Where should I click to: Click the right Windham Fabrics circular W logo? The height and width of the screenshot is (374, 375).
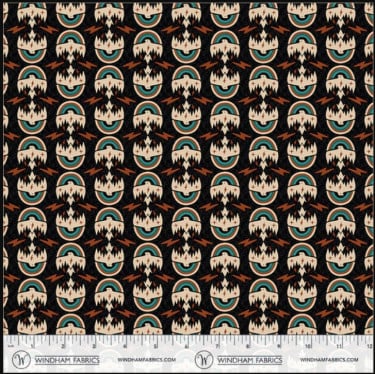tap(204, 360)
